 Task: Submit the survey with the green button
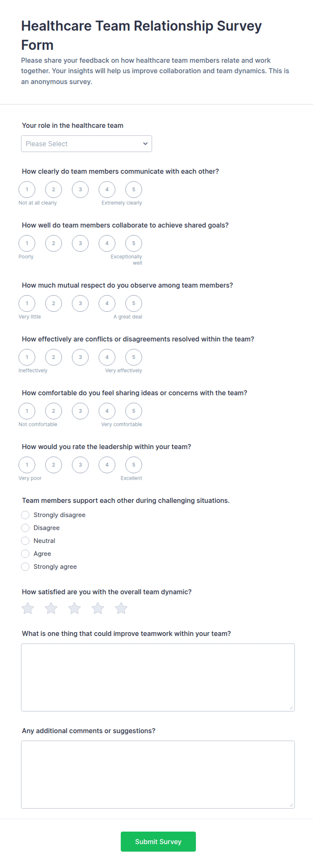pyautogui.click(x=159, y=841)
